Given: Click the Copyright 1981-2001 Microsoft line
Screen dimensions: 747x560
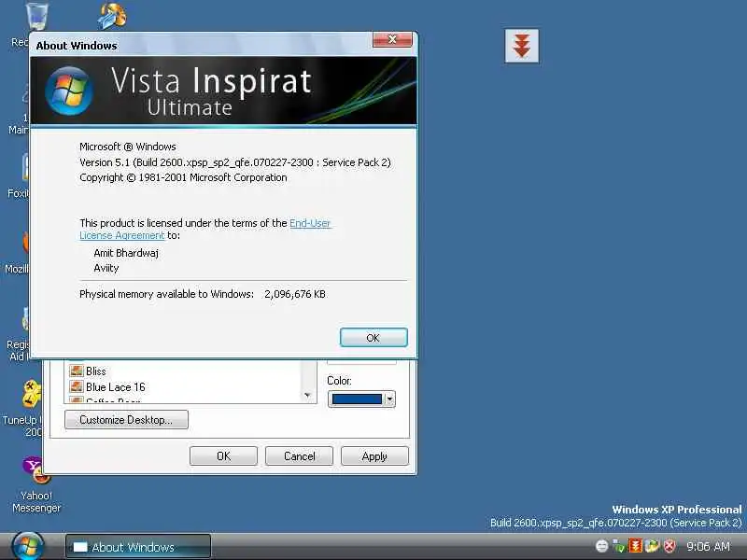Looking at the screenshot, I should pos(183,177).
